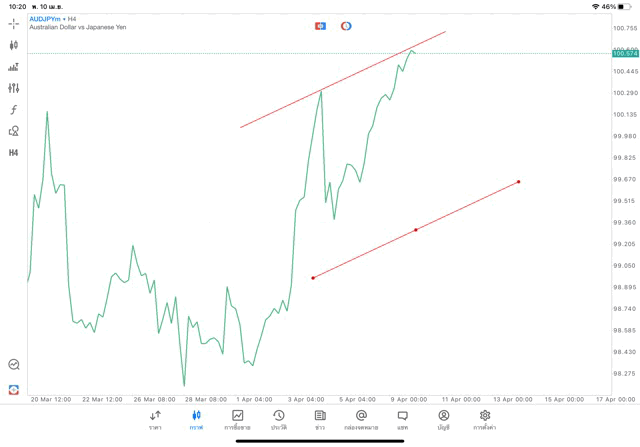The image size is (640, 447).
Task: Select the crosshair tool
Action: 13,23
